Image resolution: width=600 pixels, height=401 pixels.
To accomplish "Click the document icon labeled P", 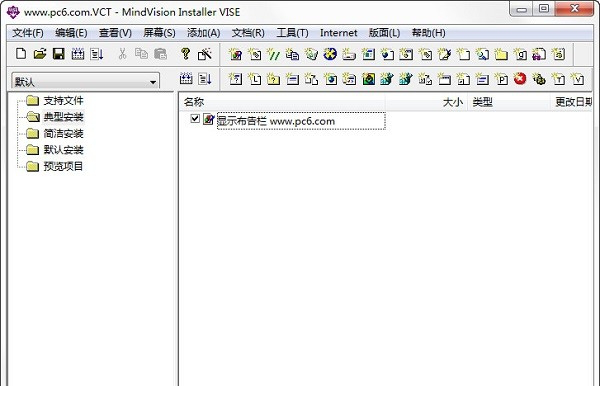I will 501,79.
